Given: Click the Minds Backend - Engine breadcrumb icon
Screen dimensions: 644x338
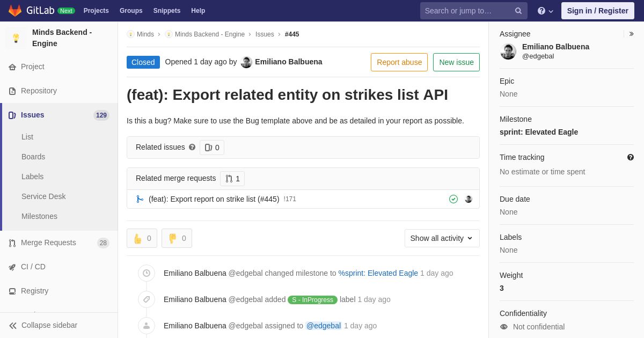Looking at the screenshot, I should (x=169, y=34).
